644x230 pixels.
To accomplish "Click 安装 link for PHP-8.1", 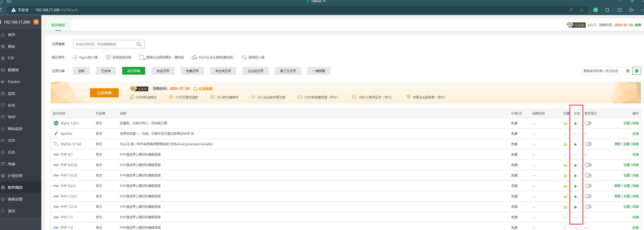I will coord(636,155).
